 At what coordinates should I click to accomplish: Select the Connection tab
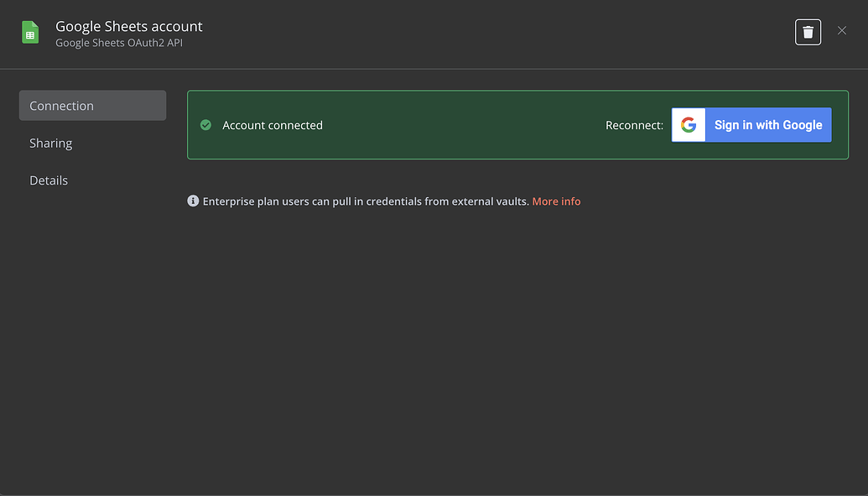(x=61, y=105)
